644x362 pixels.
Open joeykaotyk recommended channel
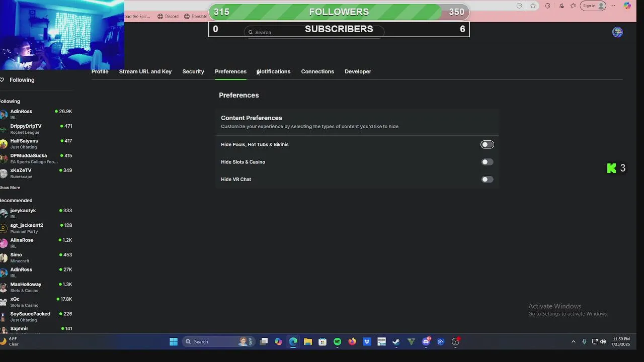tap(36, 213)
